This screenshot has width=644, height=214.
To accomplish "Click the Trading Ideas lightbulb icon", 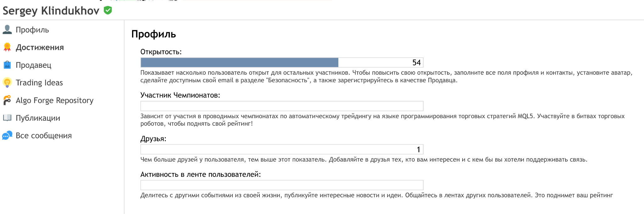I will (7, 83).
